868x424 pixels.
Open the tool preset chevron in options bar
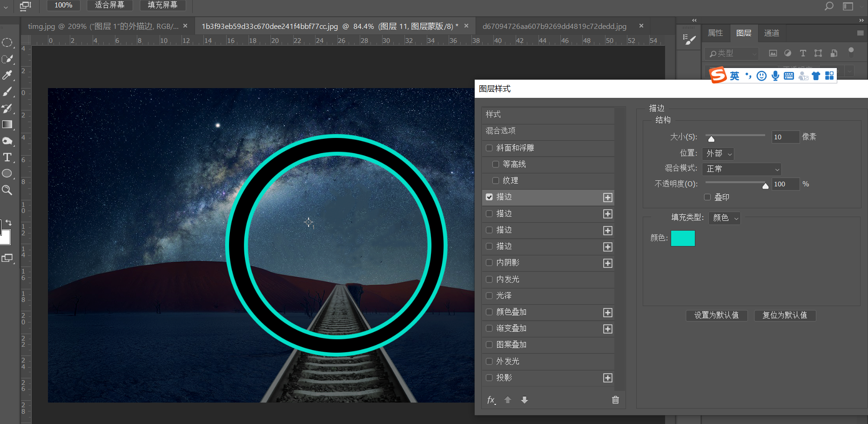click(x=6, y=7)
